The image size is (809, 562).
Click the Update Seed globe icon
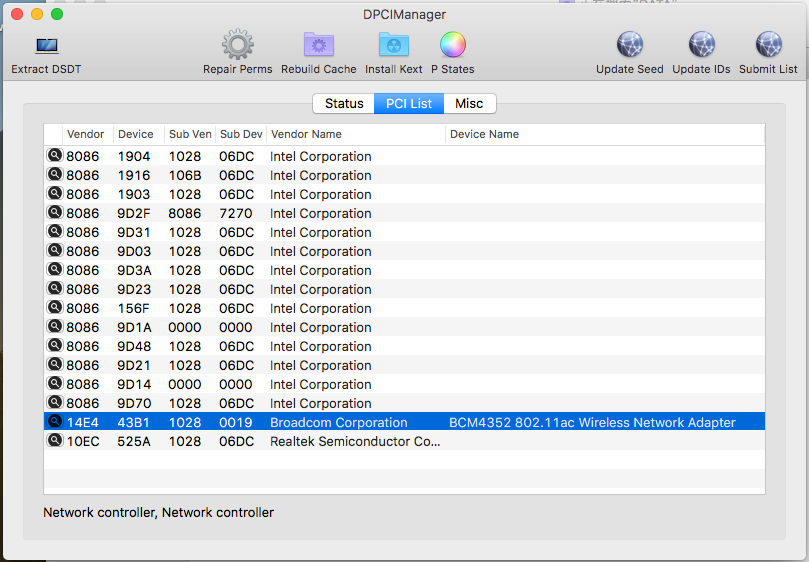[x=629, y=46]
